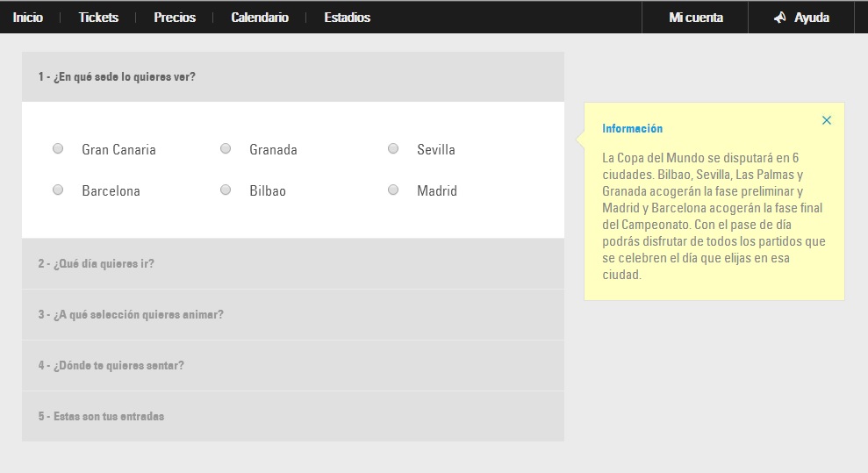
Task: Navigate to Calendario
Action: [260, 18]
